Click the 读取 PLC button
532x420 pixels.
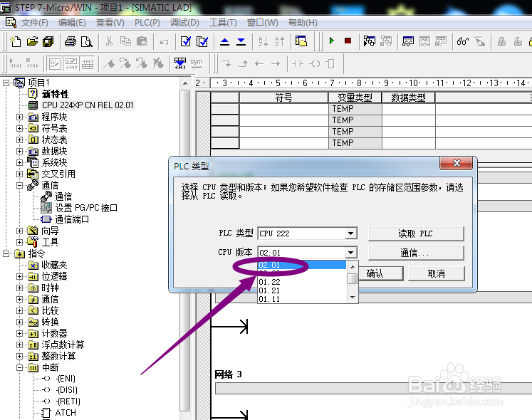click(416, 233)
